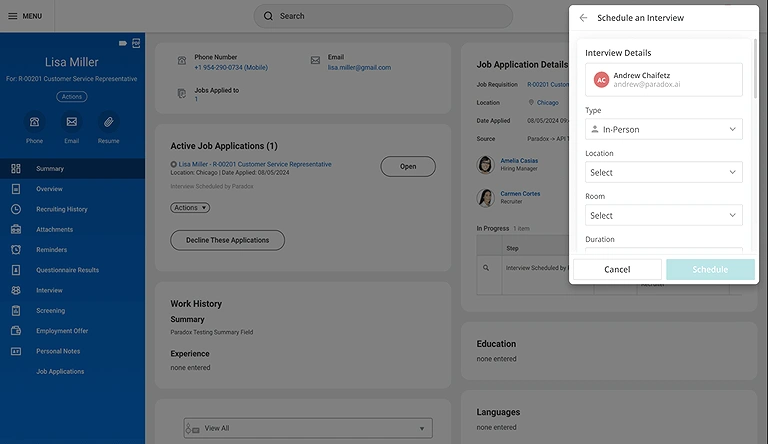Click lisa.miller@gmail.com email link
This screenshot has height=444, width=768.
359,68
